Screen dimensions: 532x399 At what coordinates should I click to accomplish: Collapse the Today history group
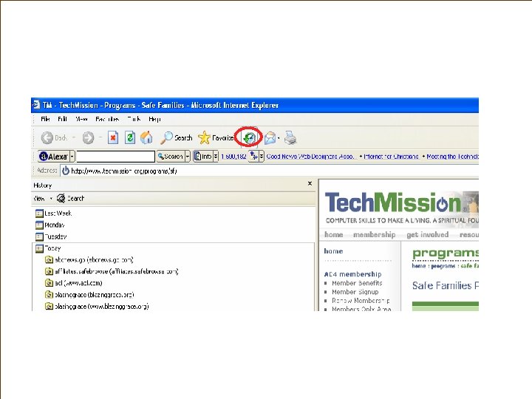point(48,248)
